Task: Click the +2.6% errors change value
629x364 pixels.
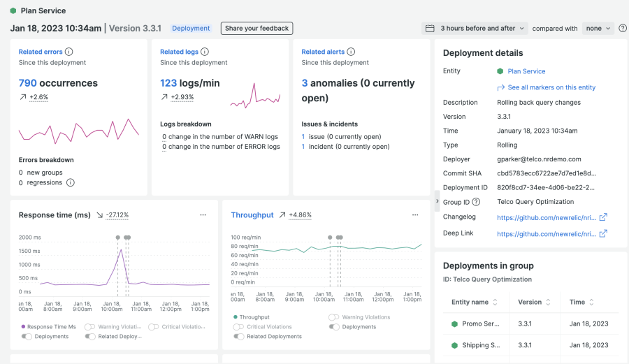Action: [x=38, y=97]
